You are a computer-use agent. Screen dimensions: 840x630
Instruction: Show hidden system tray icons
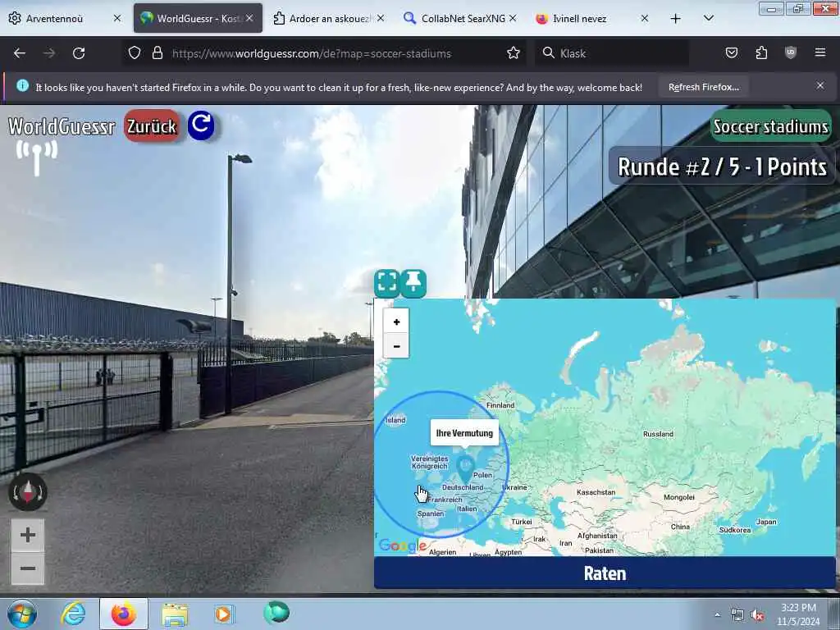[x=717, y=614]
